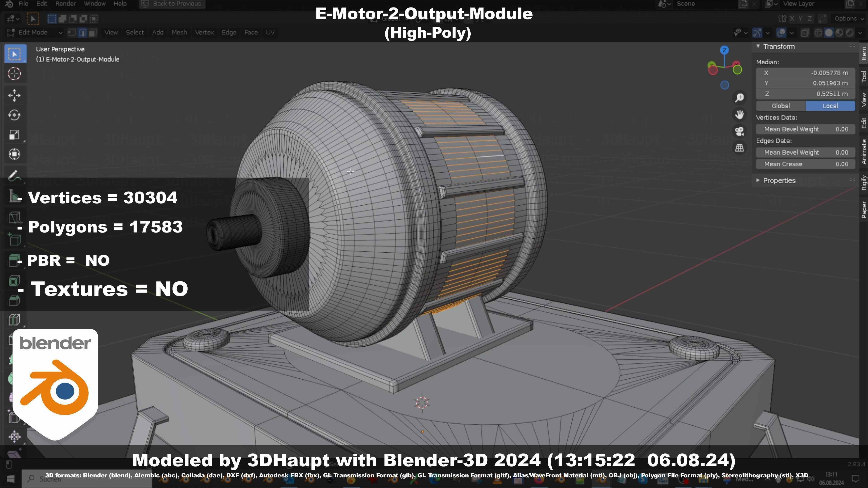Image resolution: width=868 pixels, height=488 pixels.
Task: Toggle viewport gizmos display
Action: 757,33
